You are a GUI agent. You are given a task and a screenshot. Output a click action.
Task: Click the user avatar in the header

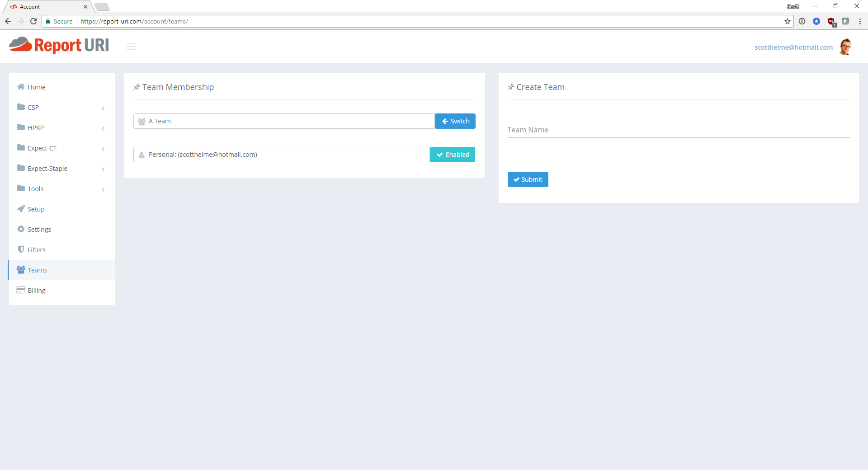tap(846, 47)
